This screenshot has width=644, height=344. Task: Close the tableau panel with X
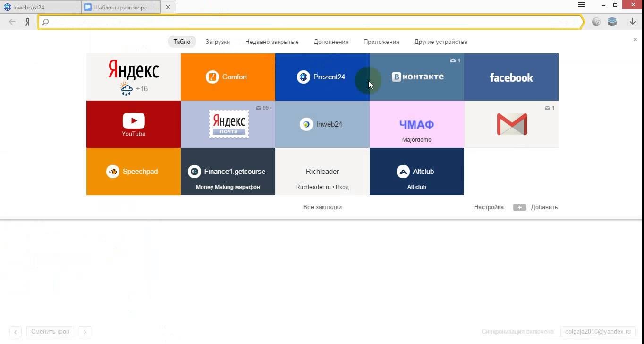point(635,40)
